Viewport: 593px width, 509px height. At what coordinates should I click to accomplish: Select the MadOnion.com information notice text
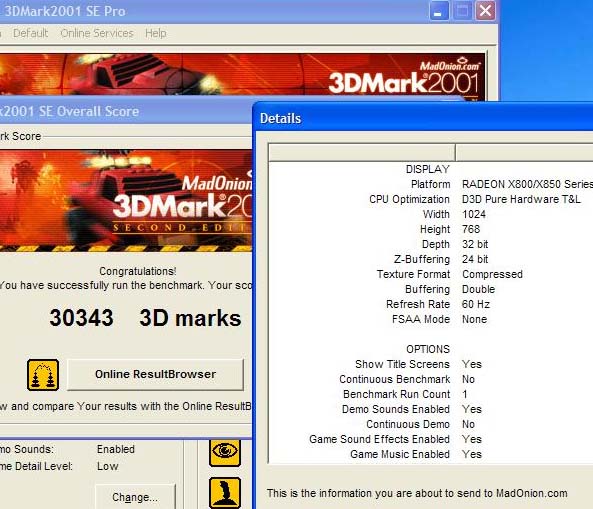(417, 493)
